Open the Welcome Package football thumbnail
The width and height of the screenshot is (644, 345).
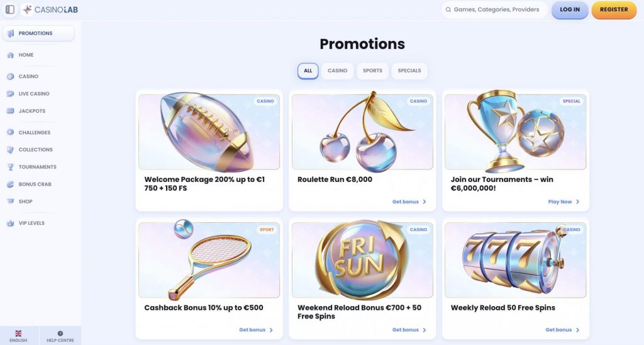pyautogui.click(x=209, y=132)
